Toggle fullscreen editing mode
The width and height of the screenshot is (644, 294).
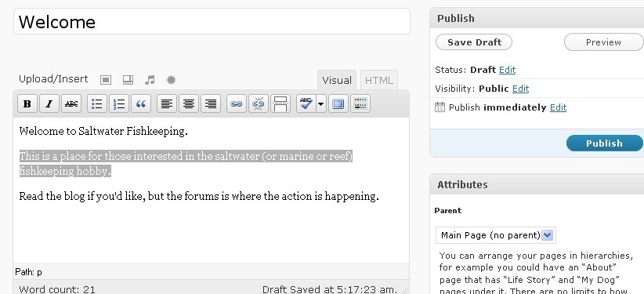[x=338, y=103]
